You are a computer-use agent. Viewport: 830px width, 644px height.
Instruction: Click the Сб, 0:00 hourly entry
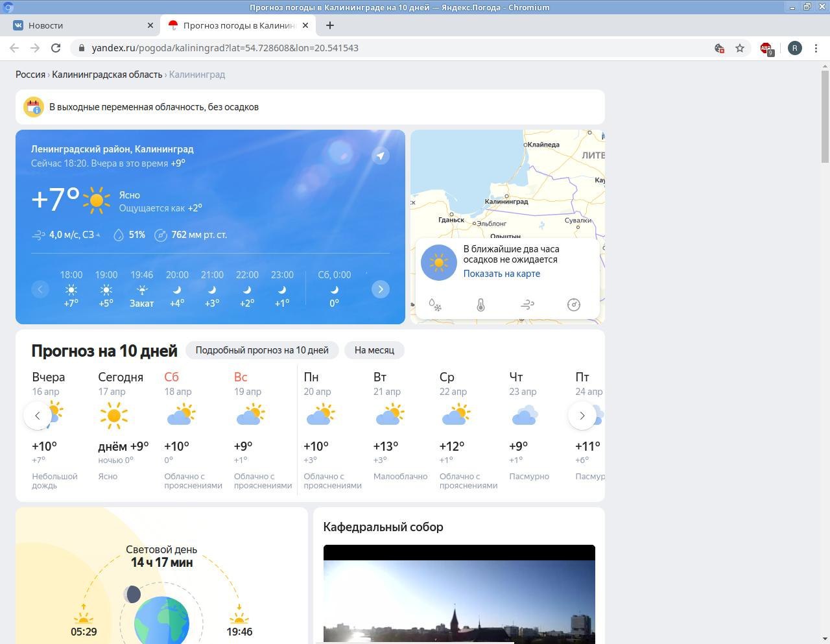pos(334,289)
